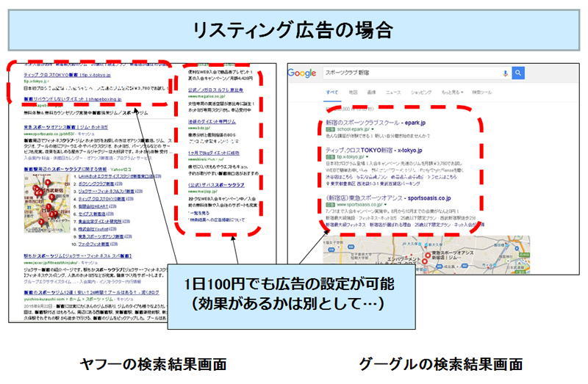Click the Yahoo local map thumbnail

(x=47, y=203)
